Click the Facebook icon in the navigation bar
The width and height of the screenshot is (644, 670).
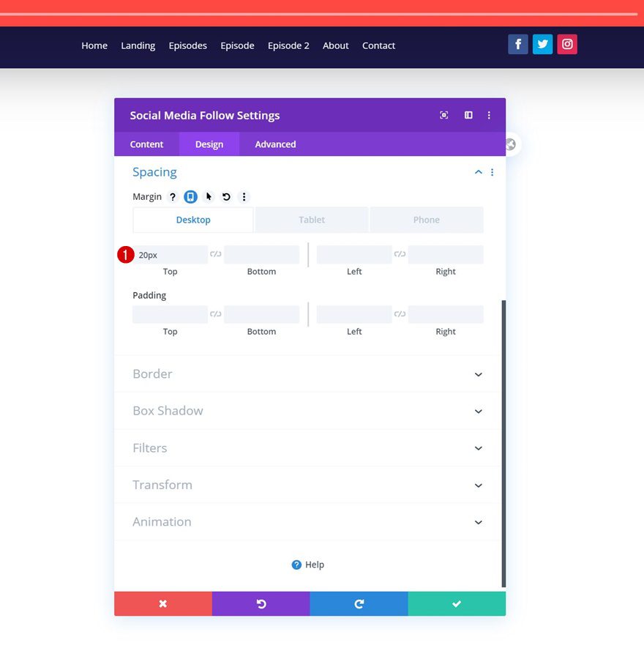[518, 44]
